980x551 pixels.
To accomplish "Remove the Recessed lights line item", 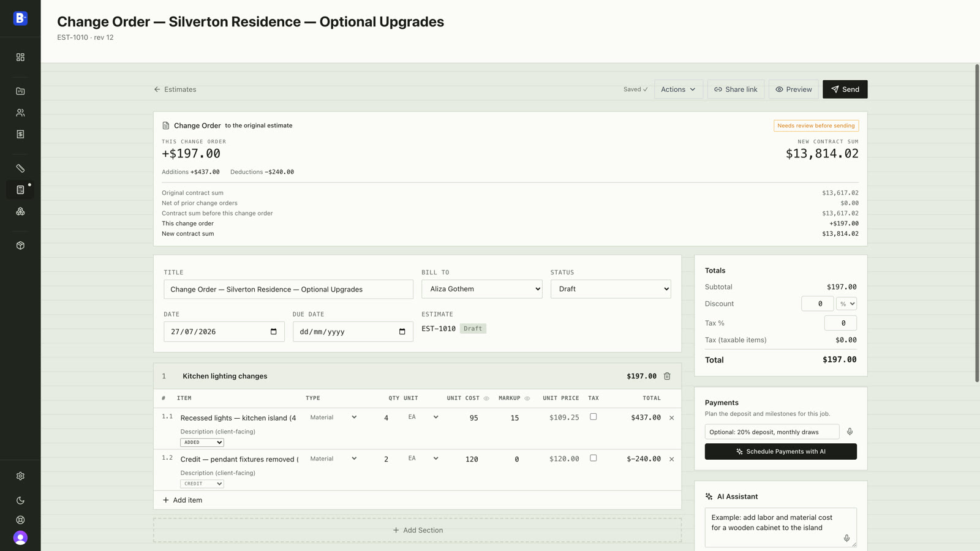I will (672, 418).
